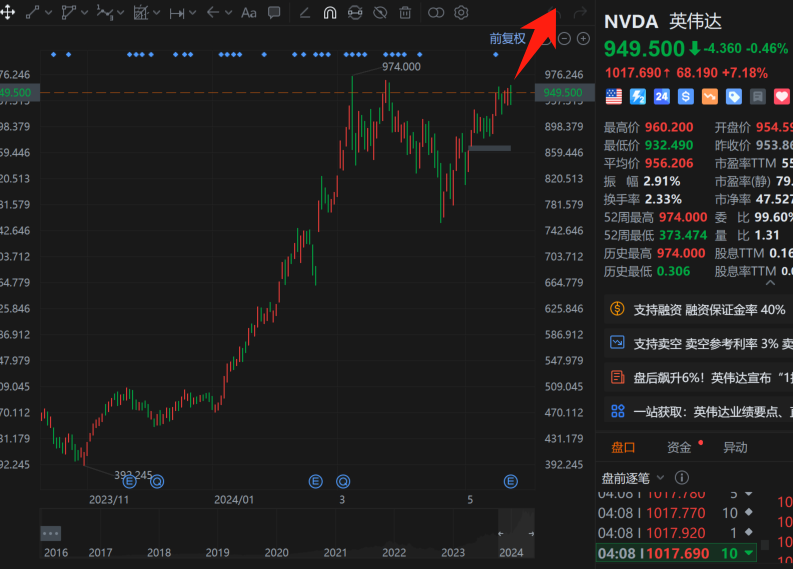
Task: Hide all drawings with eye-slash icon
Action: point(380,13)
